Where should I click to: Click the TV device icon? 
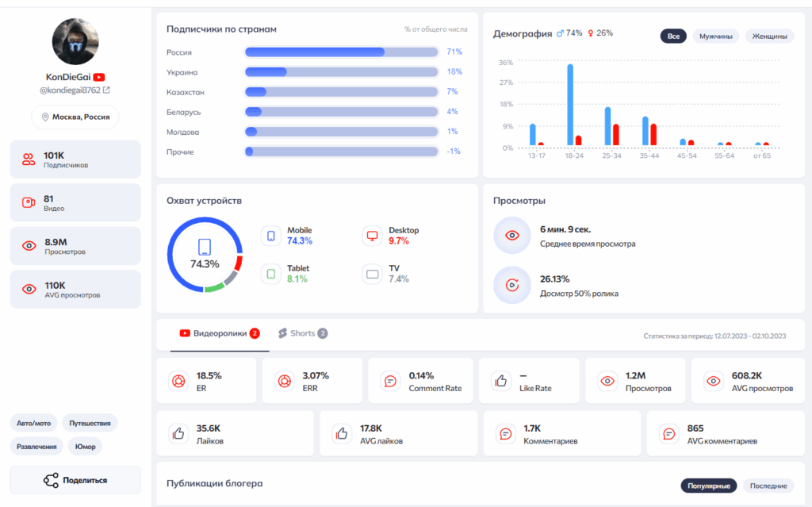[372, 274]
